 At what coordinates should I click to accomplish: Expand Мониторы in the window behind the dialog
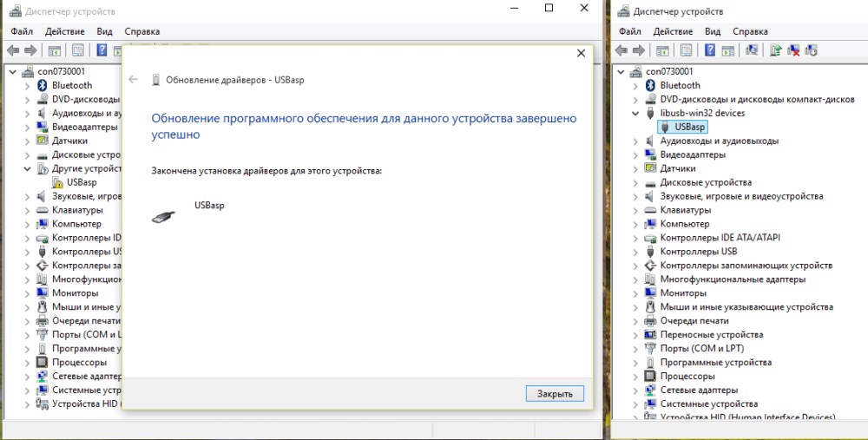point(27,292)
